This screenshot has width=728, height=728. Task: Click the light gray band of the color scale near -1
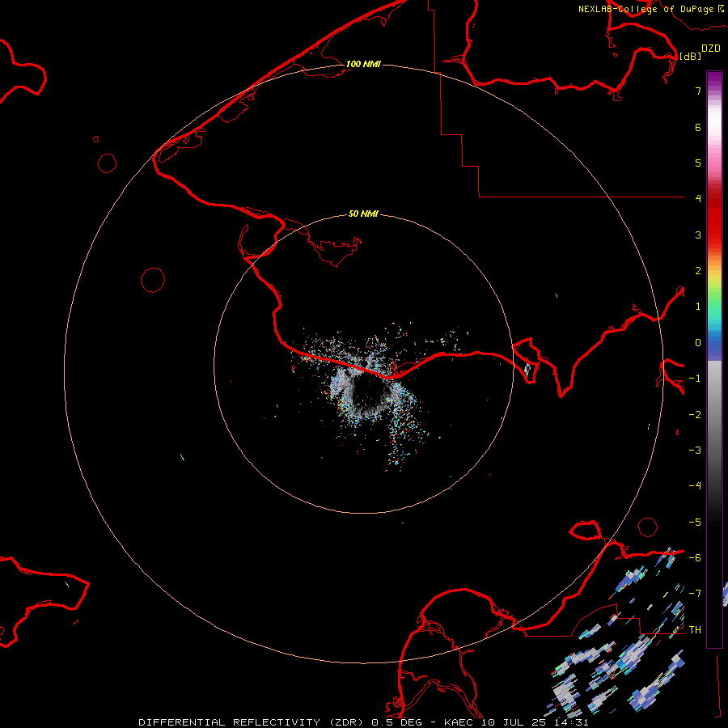(x=714, y=376)
